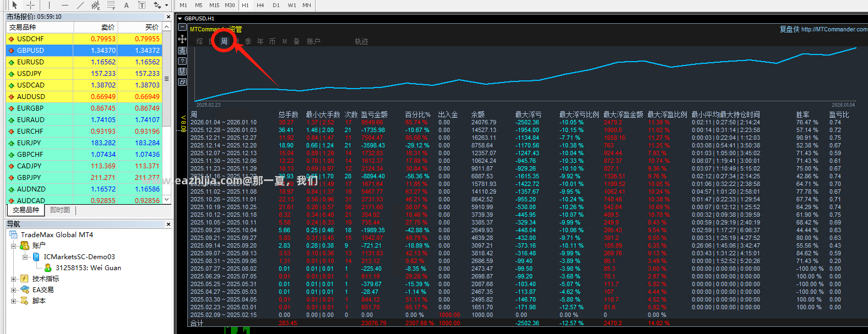Image resolution: width=868 pixels, height=334 pixels.
Task: Collapse the ICMarketsSC-Demo03 node
Action: (x=25, y=257)
